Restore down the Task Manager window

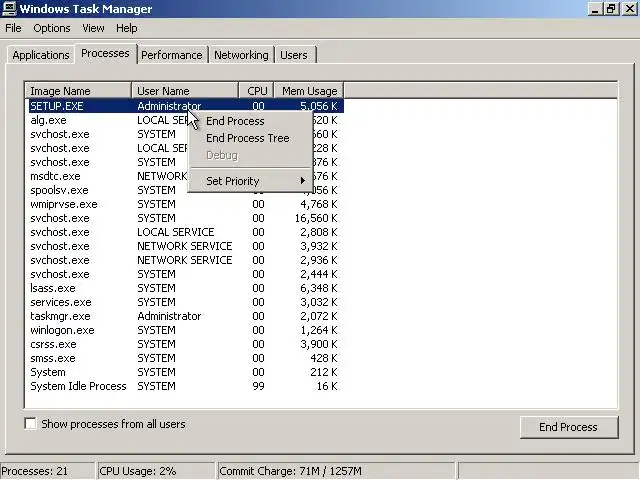click(611, 9)
